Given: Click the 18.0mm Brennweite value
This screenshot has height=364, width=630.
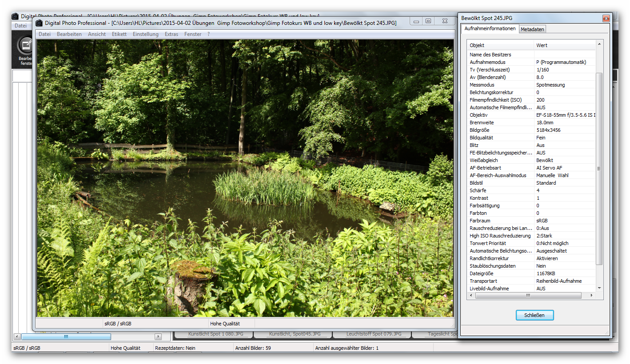Looking at the screenshot, I should coord(545,123).
